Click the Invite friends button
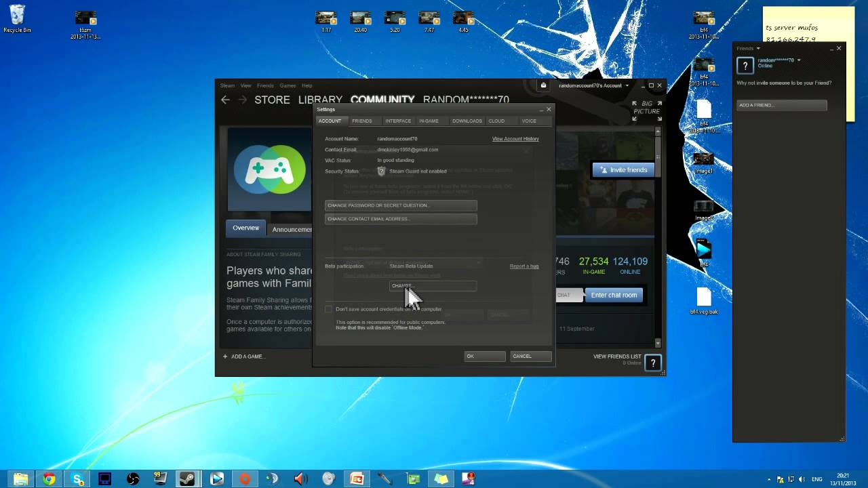 coord(623,169)
